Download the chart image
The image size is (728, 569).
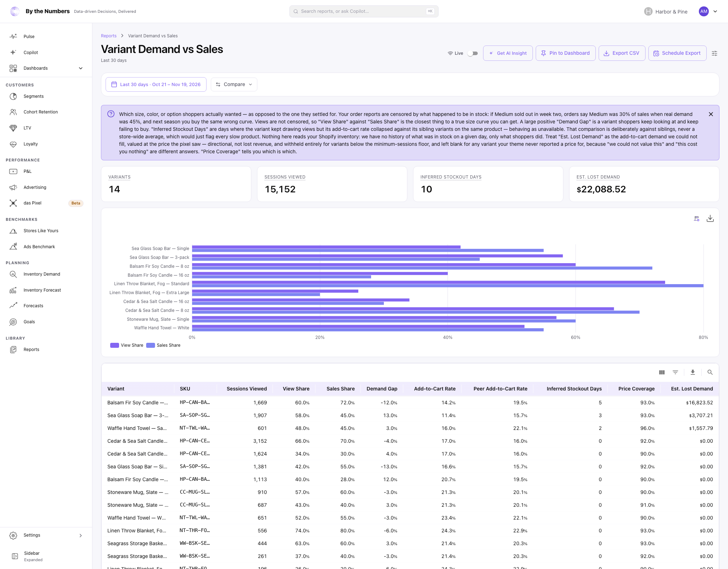point(710,219)
